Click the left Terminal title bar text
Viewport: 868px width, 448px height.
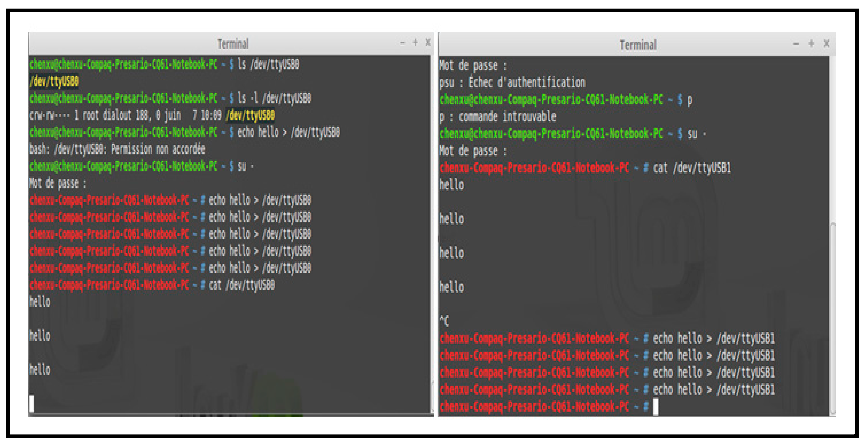(233, 44)
